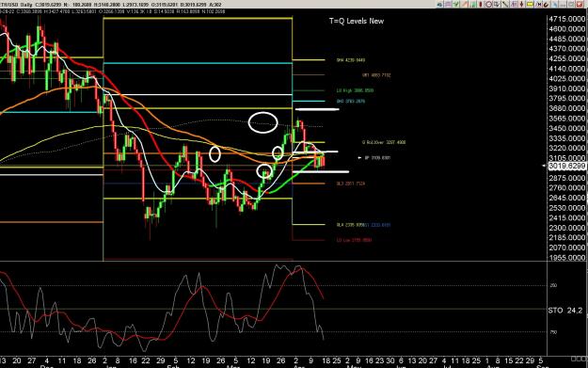Close the chart with the red X
588x368 pixels.
click(x=580, y=5)
